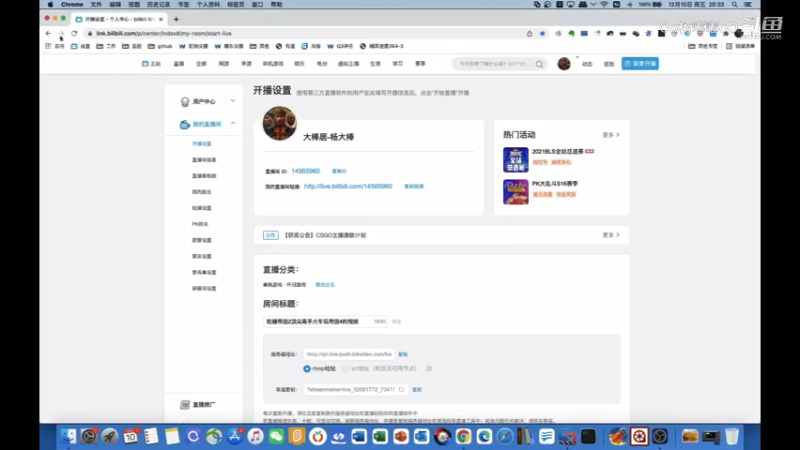Screen dimensions: 800x450
Task: Expand 更多 in 热门活动 panel
Action: click(611, 135)
